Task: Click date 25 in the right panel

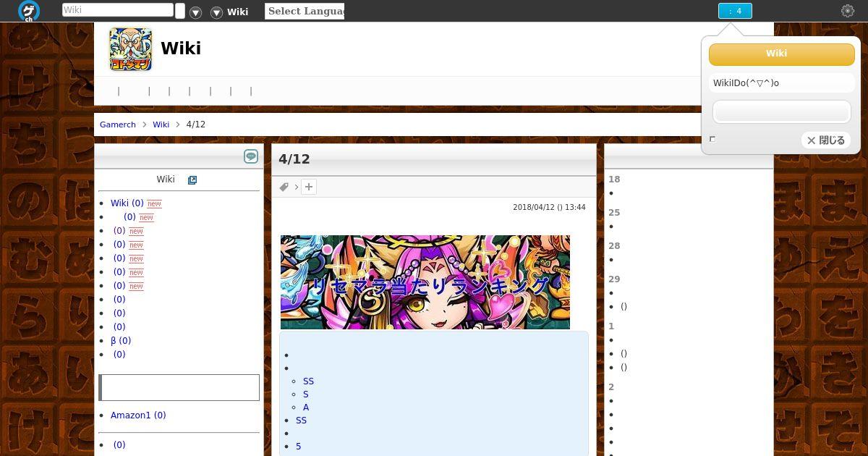Action: [x=614, y=213]
